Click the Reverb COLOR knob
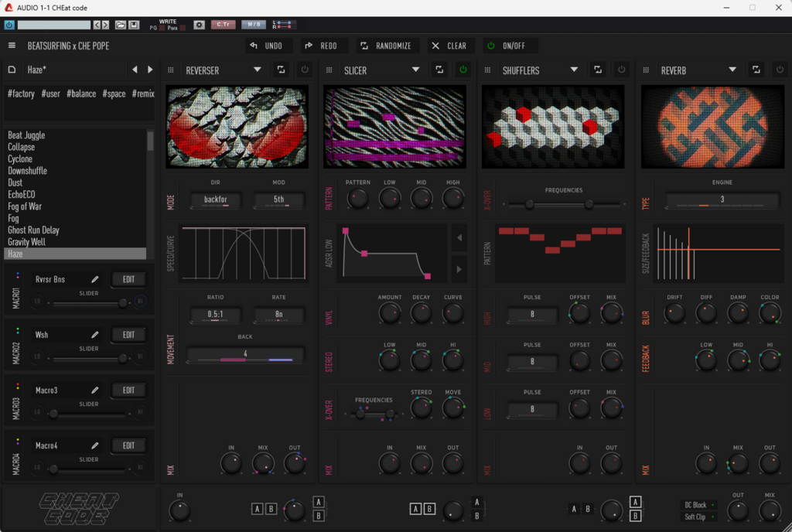The image size is (792, 532). [x=770, y=313]
